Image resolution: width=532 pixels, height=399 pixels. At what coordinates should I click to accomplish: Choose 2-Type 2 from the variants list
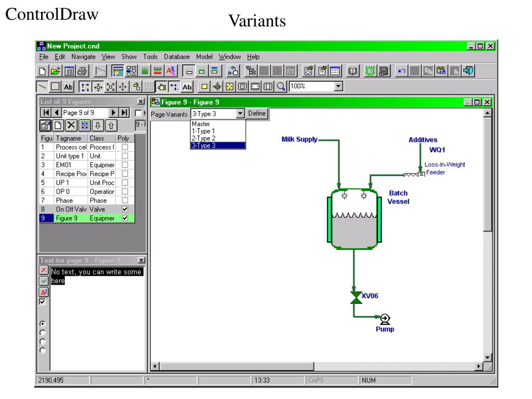[218, 138]
